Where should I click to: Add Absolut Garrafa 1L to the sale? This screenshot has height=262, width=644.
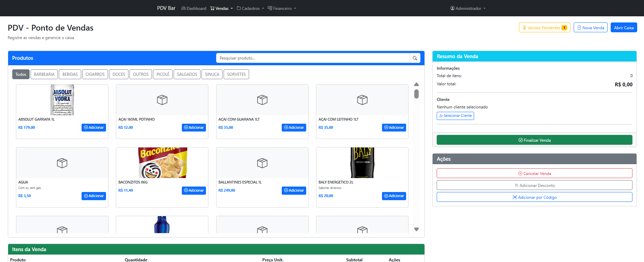click(94, 127)
